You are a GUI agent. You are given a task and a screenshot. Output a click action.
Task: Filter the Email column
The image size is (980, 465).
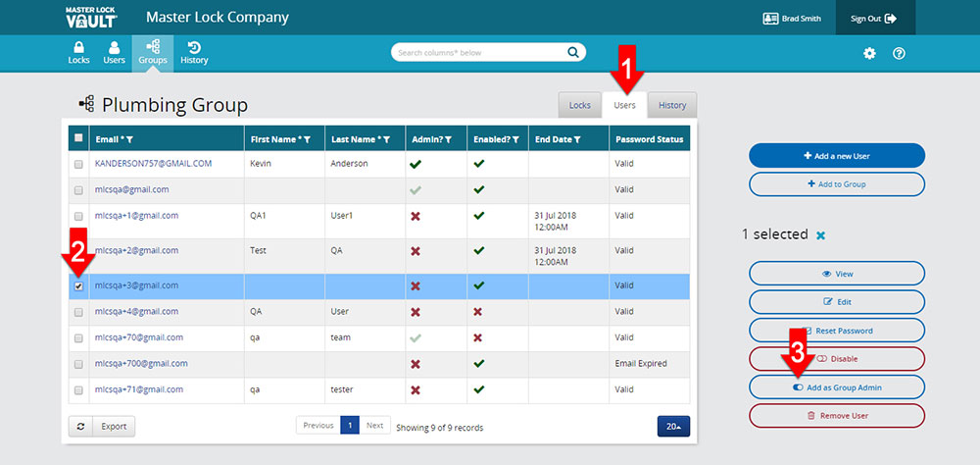(x=129, y=139)
